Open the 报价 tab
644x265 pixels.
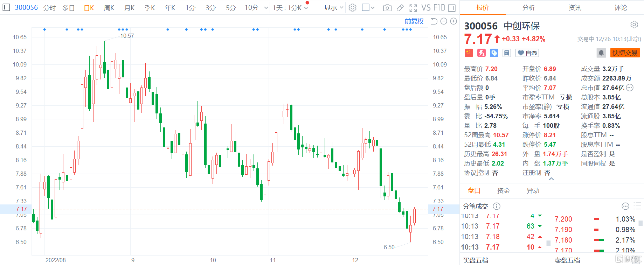point(482,8)
